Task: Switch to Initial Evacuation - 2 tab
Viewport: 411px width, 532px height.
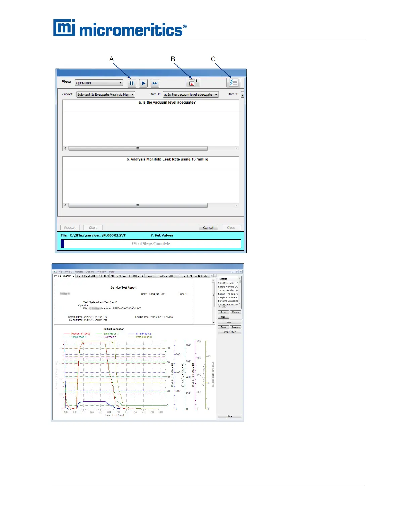Action: click(x=64, y=276)
